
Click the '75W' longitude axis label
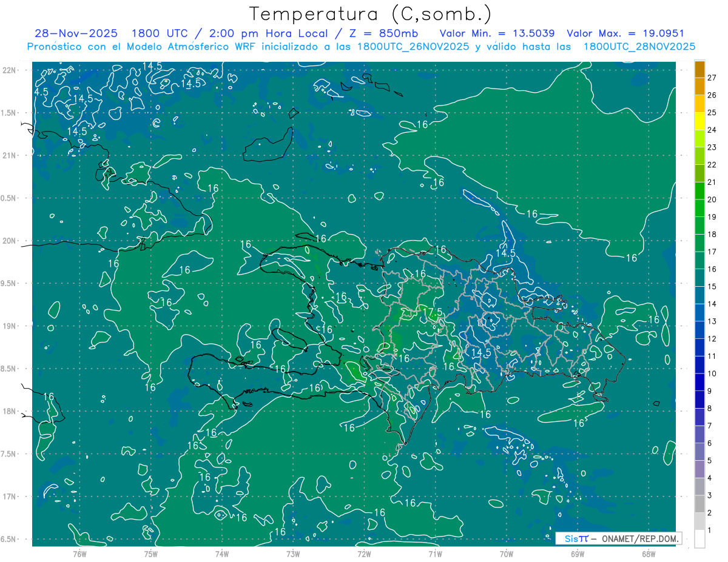tap(150, 554)
